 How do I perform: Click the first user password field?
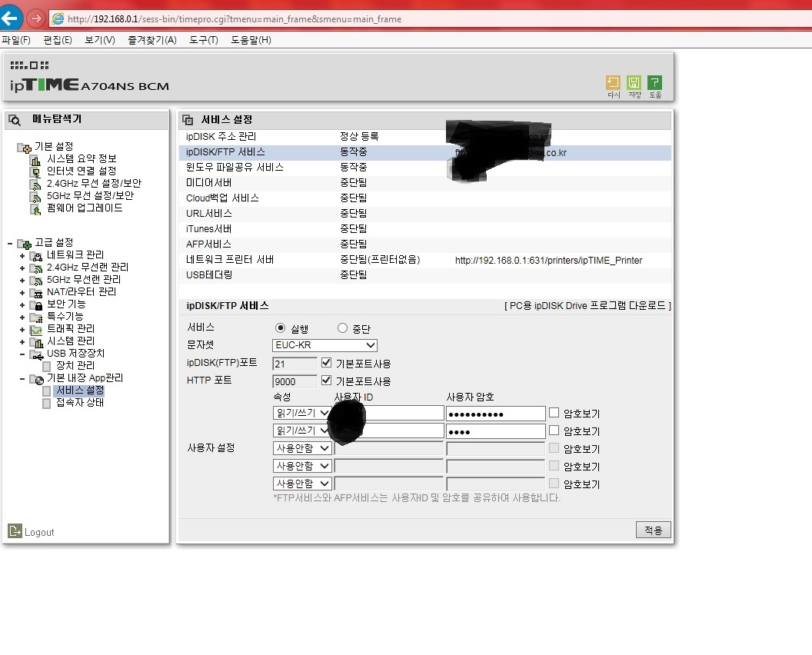click(x=496, y=414)
